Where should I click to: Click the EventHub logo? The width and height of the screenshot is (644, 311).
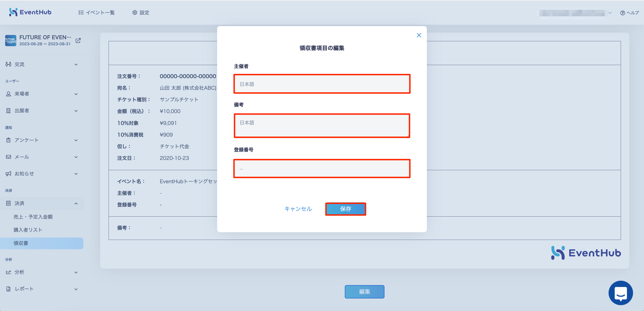pyautogui.click(x=30, y=12)
